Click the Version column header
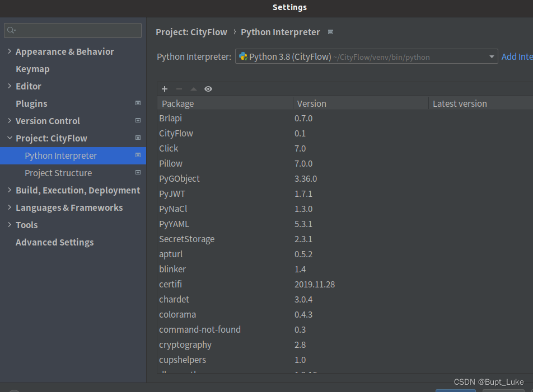This screenshot has width=533, height=392. pos(361,103)
